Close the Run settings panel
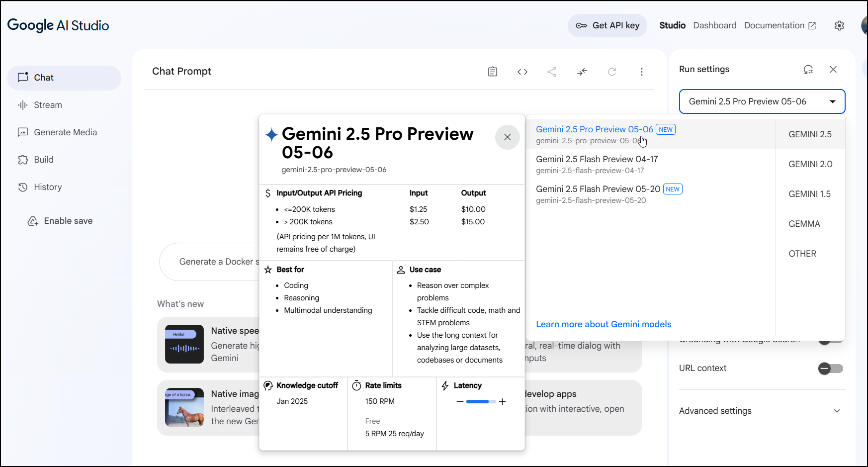Viewport: 868px width, 467px height. 833,70
